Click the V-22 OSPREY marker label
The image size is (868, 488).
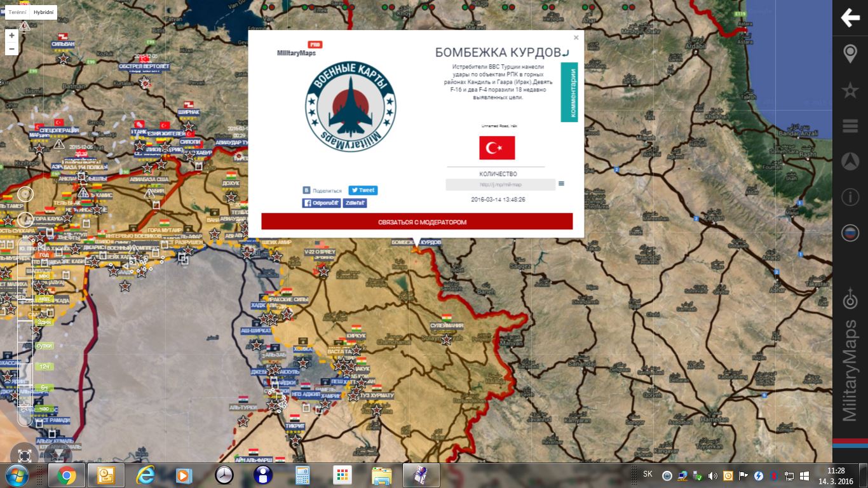coord(319,252)
